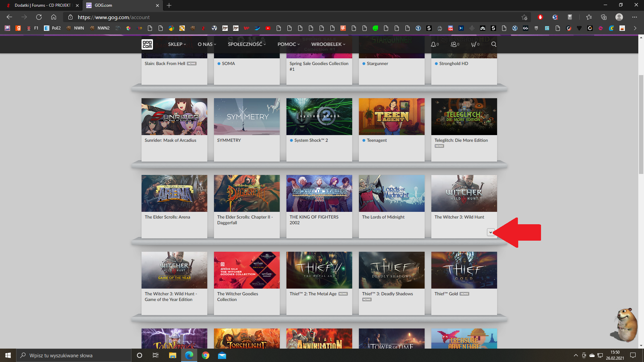This screenshot has width=644, height=362.
Task: Open Witcher 3 Game of the Year Edition
Action: pos(174,283)
